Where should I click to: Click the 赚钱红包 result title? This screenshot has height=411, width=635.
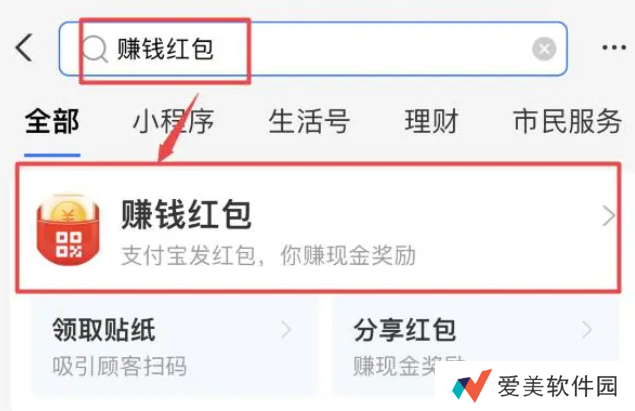pos(186,215)
